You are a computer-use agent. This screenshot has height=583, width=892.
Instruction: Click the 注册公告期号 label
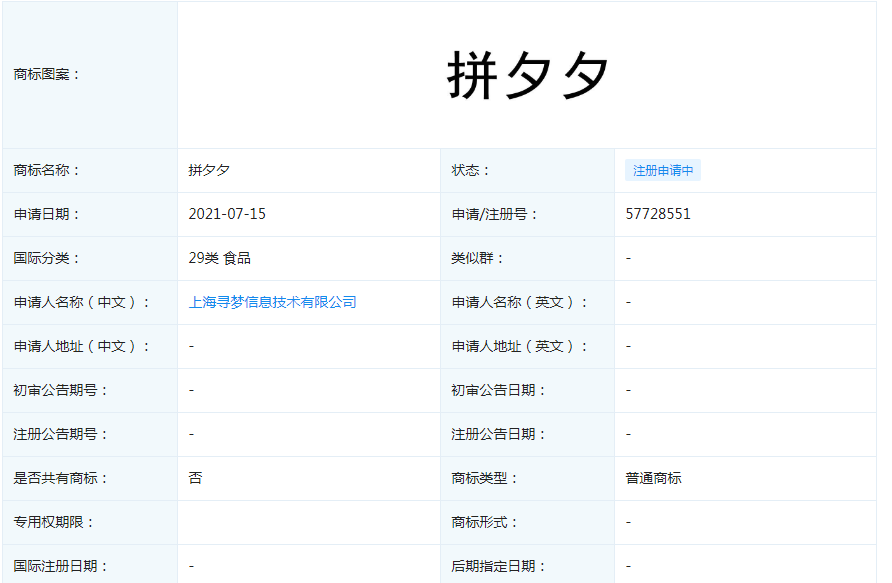tap(61, 435)
